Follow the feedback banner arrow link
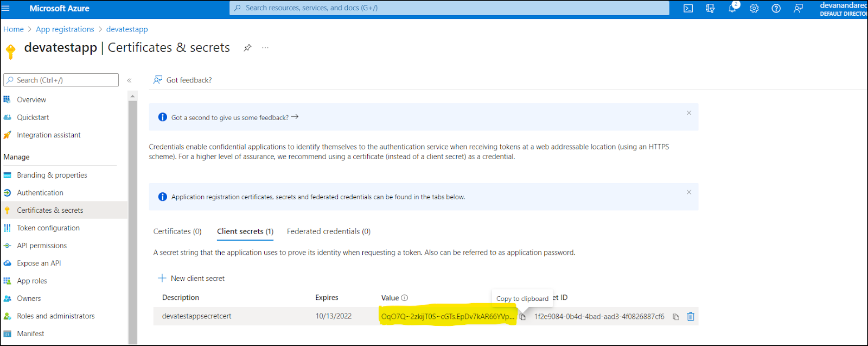Screen dimensions: 868x346 (295, 117)
